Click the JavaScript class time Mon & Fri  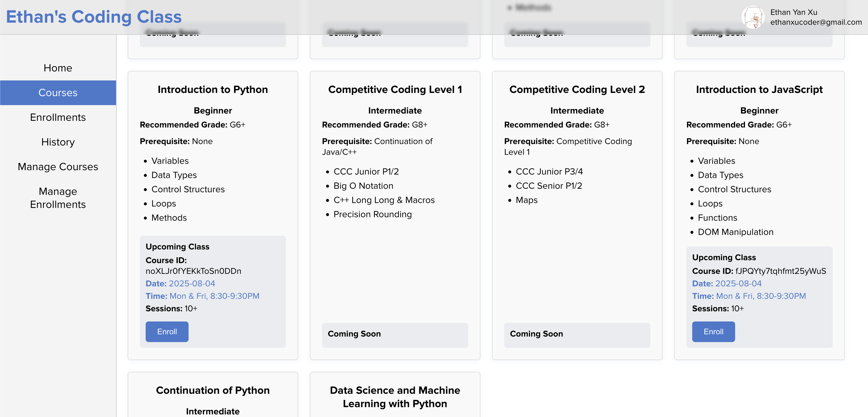749,296
